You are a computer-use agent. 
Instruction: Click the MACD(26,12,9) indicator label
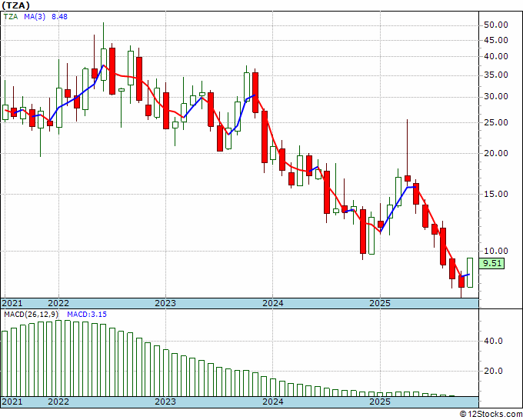click(32, 315)
